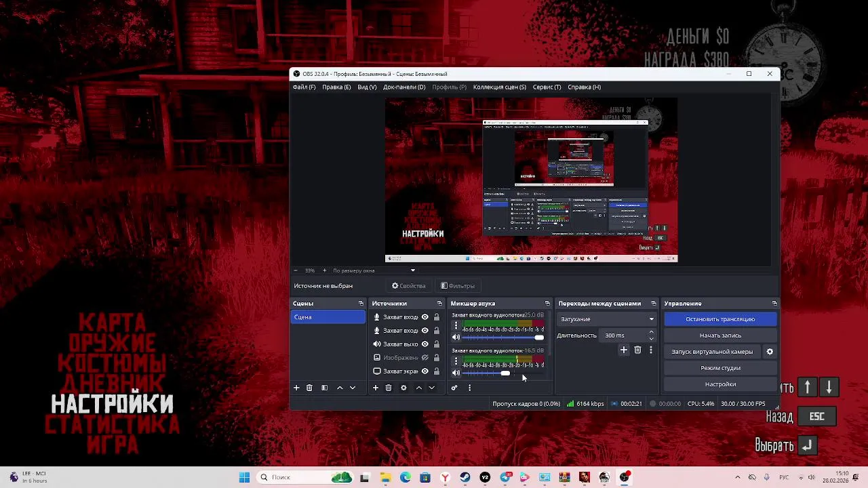
Task: Hide the Захват выхо audio output source
Action: pyautogui.click(x=425, y=344)
